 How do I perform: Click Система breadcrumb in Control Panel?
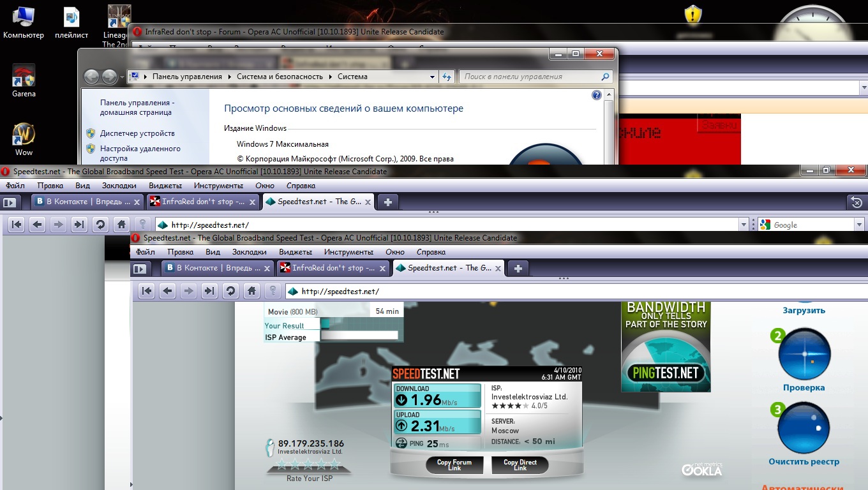pos(352,77)
